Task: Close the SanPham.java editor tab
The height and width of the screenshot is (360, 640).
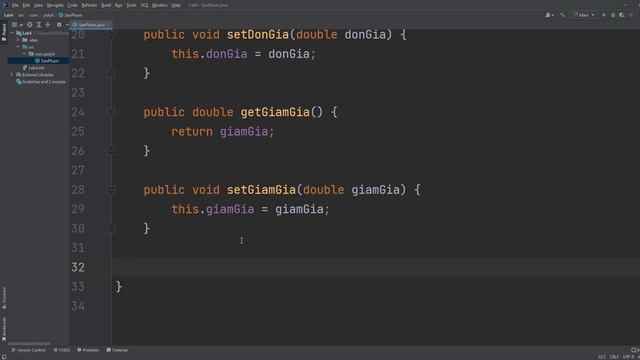Action: pyautogui.click(x=109, y=25)
